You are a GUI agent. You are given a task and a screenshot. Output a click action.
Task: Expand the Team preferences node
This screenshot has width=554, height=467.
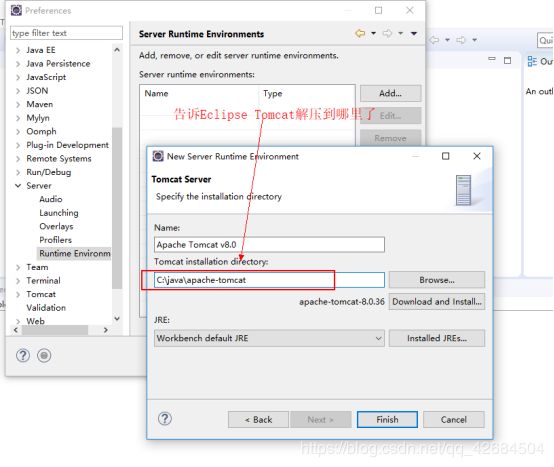[x=18, y=267]
